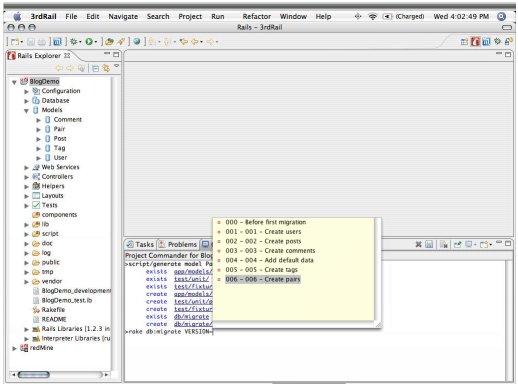Click the save icon in the console toolbar
518x384 pixels.
(429, 244)
